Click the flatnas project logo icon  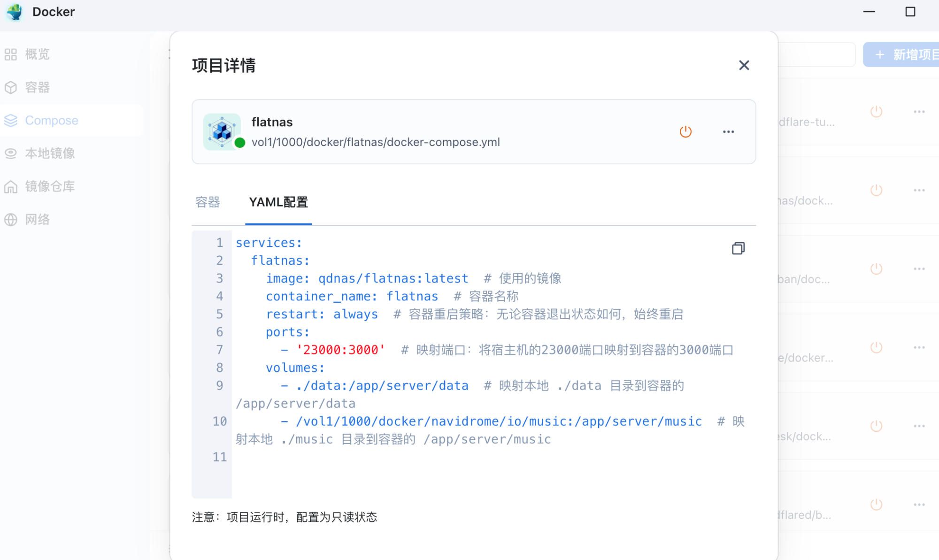[x=222, y=132]
